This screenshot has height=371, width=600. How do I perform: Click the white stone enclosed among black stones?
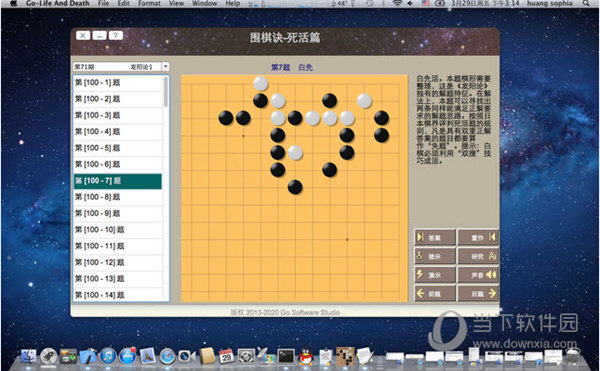click(x=295, y=153)
